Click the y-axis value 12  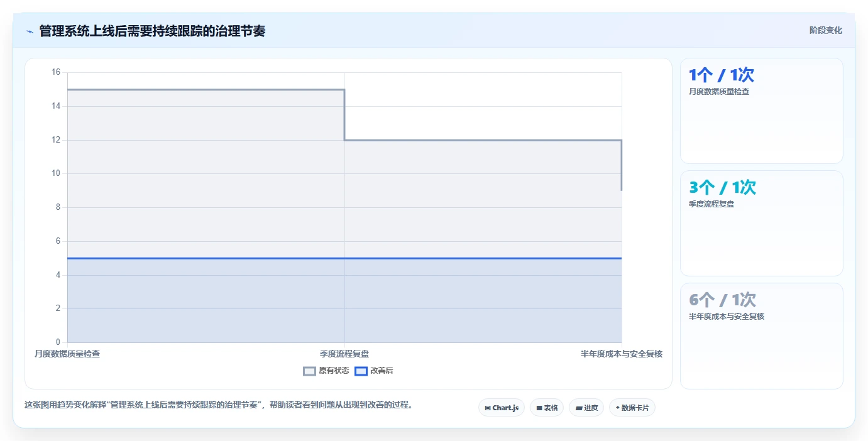coord(56,139)
